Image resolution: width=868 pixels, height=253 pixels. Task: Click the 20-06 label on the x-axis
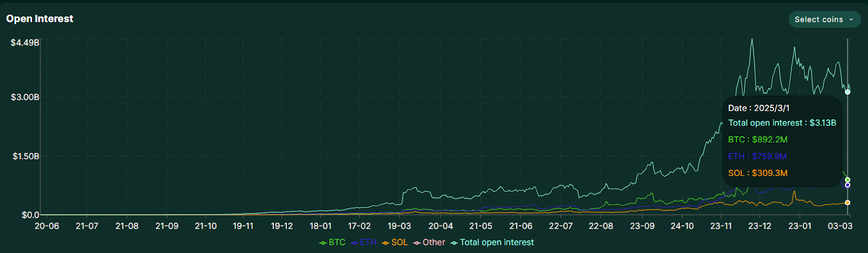(x=47, y=226)
